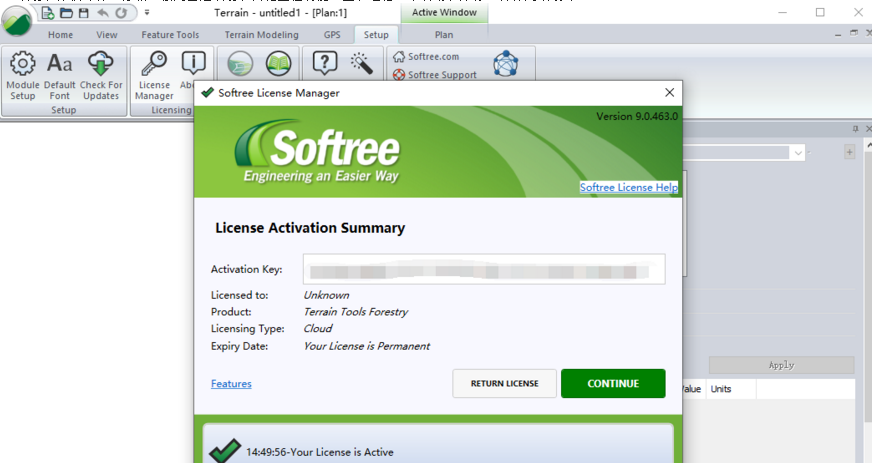Save the plan with the floppy disk icon

pos(83,12)
